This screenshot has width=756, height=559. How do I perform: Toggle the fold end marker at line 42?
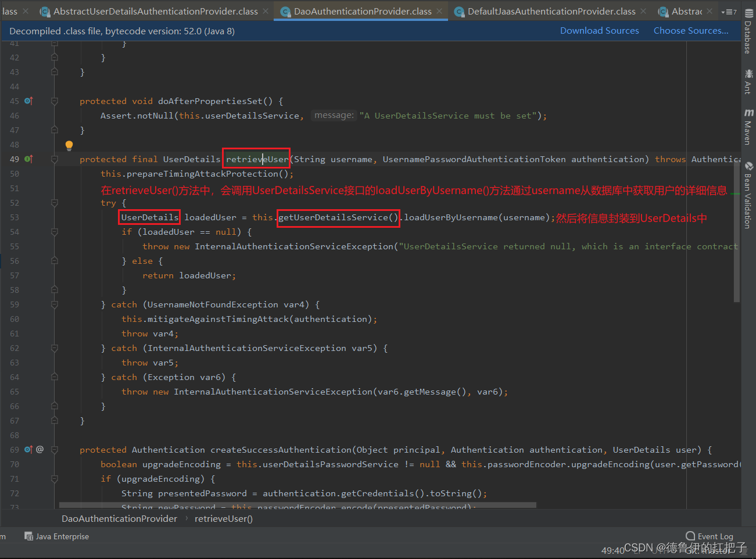[55, 58]
